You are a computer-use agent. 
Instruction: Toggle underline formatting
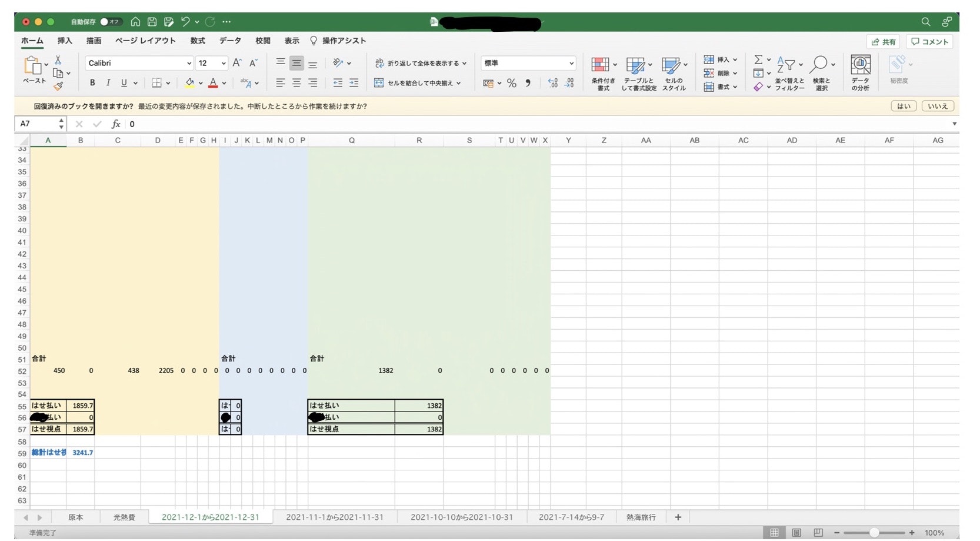(x=124, y=83)
